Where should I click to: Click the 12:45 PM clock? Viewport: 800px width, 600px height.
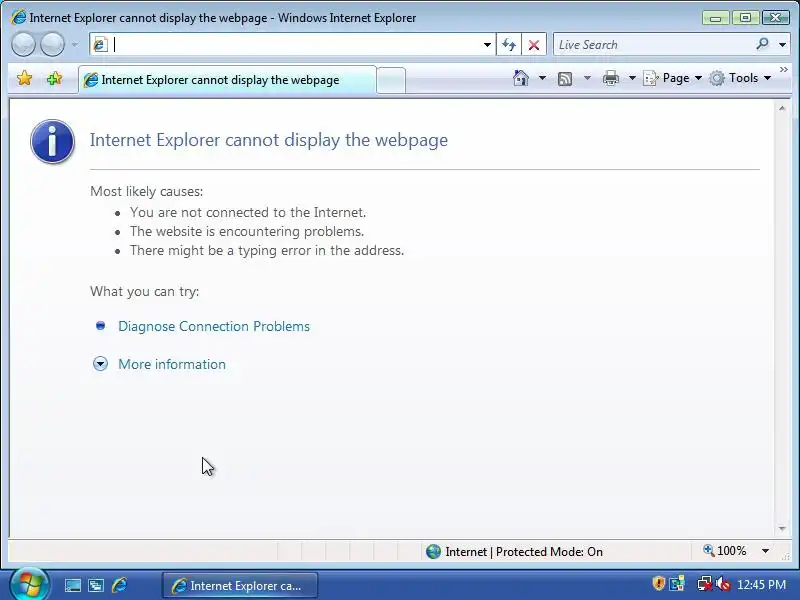pos(761,584)
